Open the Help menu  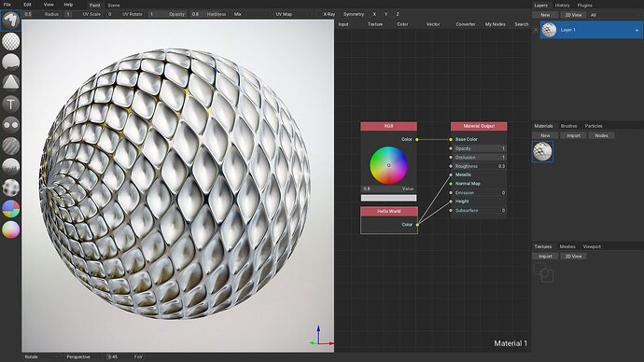(68, 5)
